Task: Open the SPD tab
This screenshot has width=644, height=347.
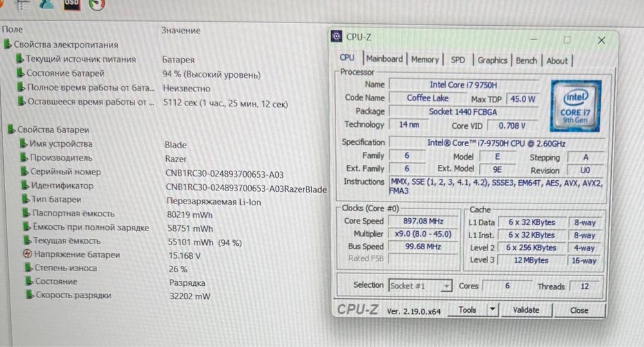Action: 458,60
